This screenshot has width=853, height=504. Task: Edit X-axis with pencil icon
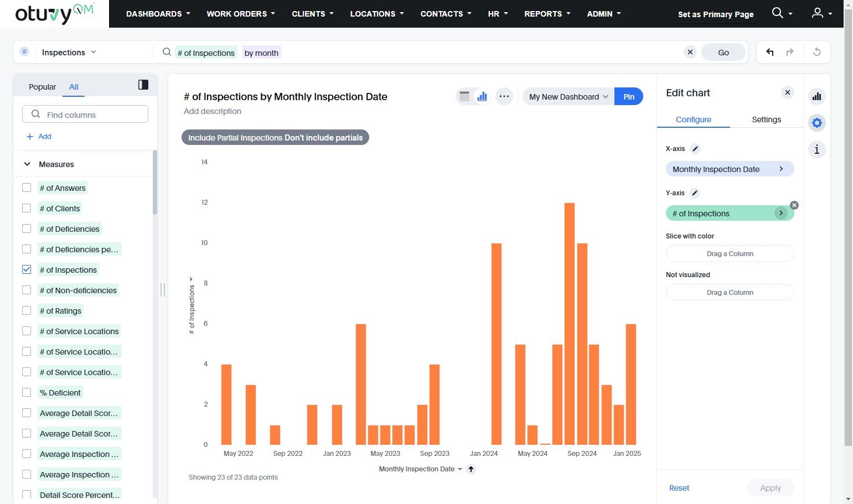695,149
